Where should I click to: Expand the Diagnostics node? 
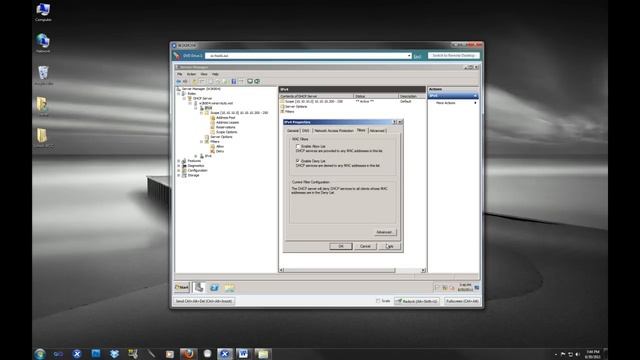tap(178, 166)
